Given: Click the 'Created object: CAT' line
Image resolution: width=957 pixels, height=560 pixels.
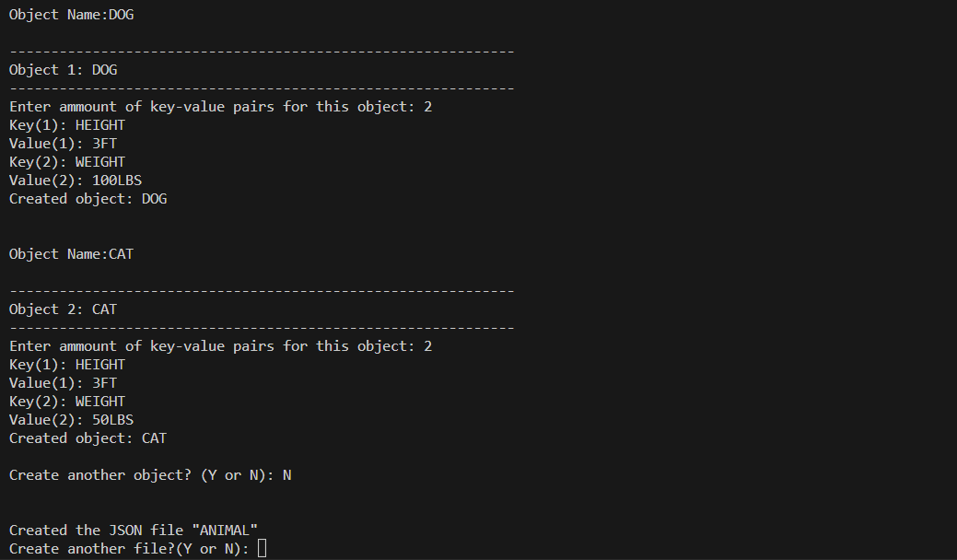Looking at the screenshot, I should point(88,438).
